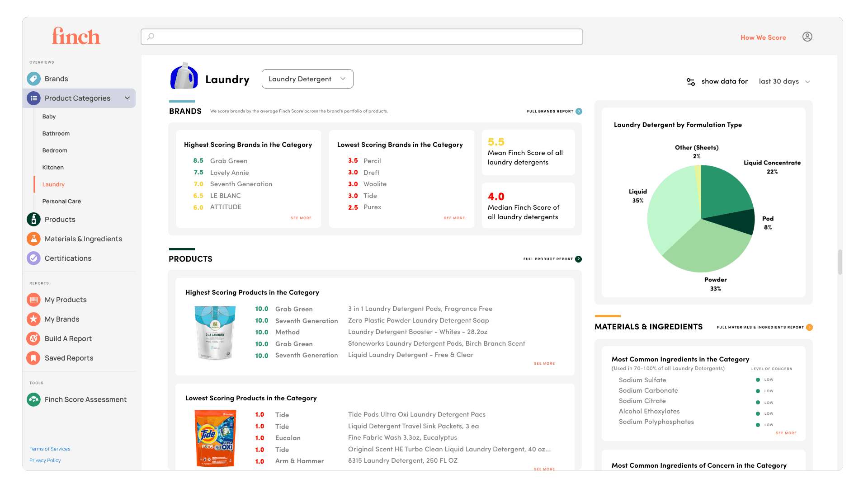Click the Full Product Report arrow icon
The width and height of the screenshot is (868, 488).
578,259
